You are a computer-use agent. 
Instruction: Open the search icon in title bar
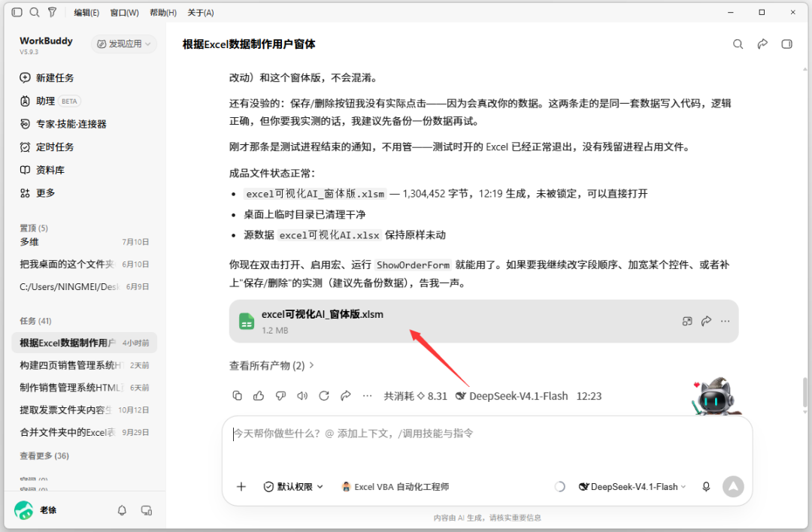[x=35, y=13]
